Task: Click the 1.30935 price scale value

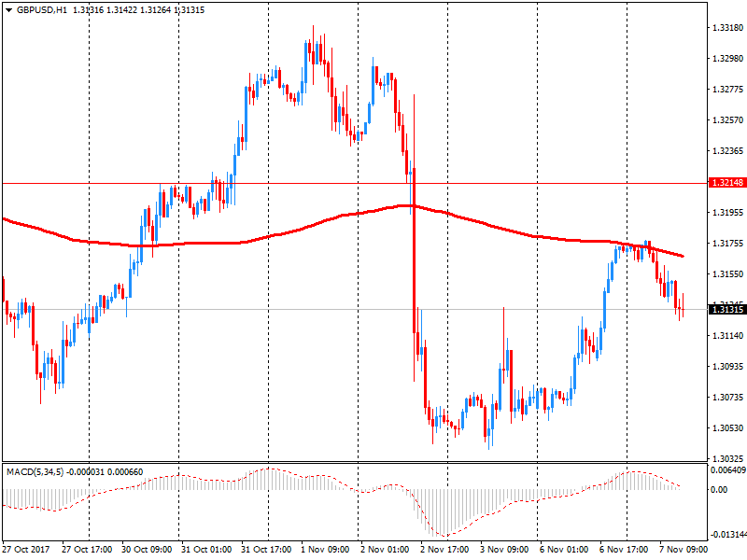Action: (x=727, y=367)
